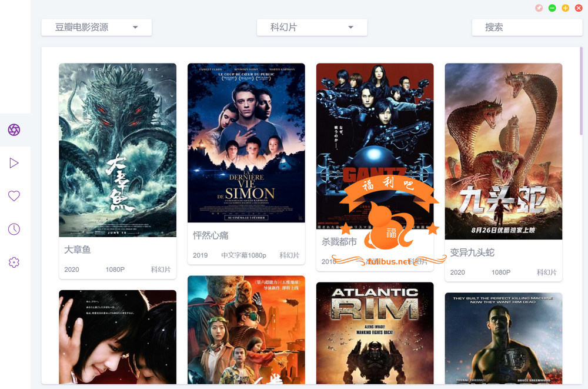Screen dimensions: 588x389
Task: Open the two faces romance poster
Action: pos(118,337)
